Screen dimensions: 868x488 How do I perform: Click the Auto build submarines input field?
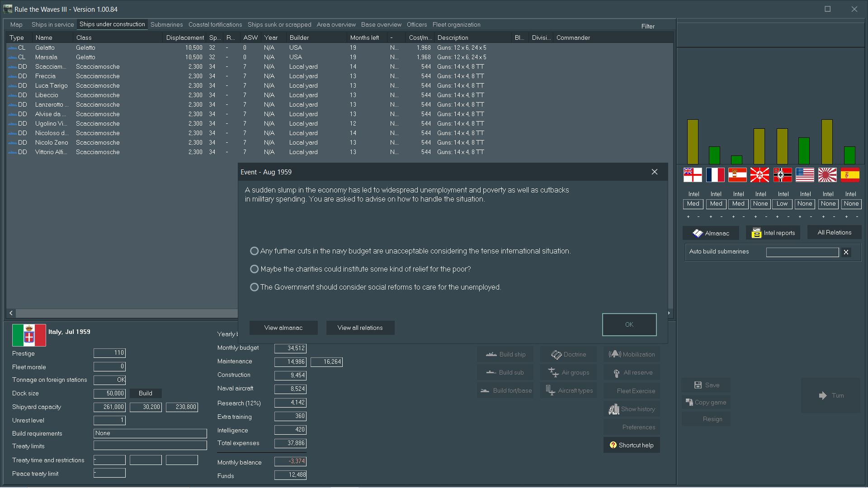point(802,252)
